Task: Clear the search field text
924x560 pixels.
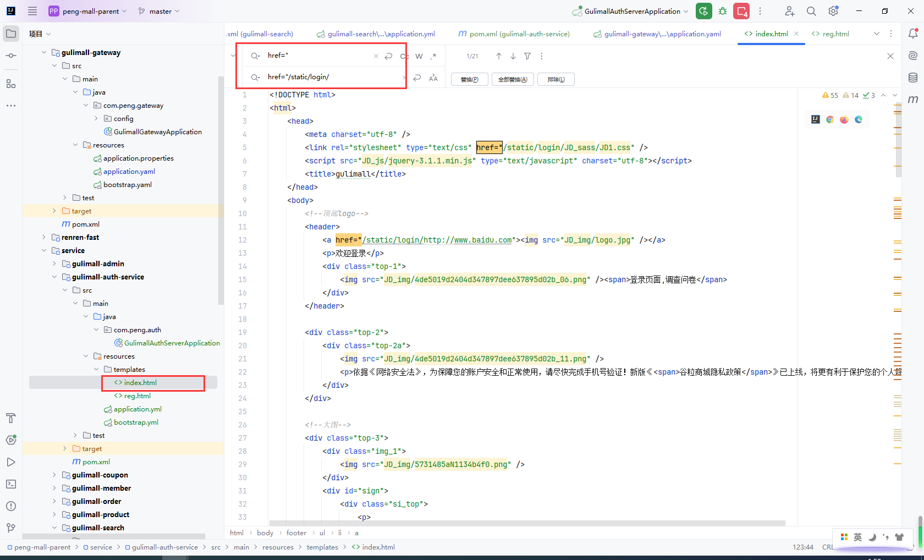Action: 376,56
